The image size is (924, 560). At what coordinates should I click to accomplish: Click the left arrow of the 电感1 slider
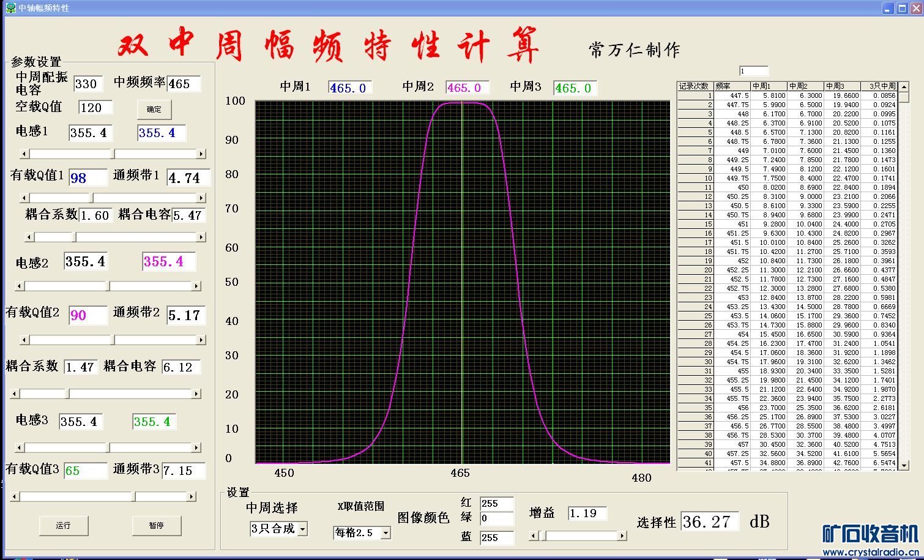point(24,154)
